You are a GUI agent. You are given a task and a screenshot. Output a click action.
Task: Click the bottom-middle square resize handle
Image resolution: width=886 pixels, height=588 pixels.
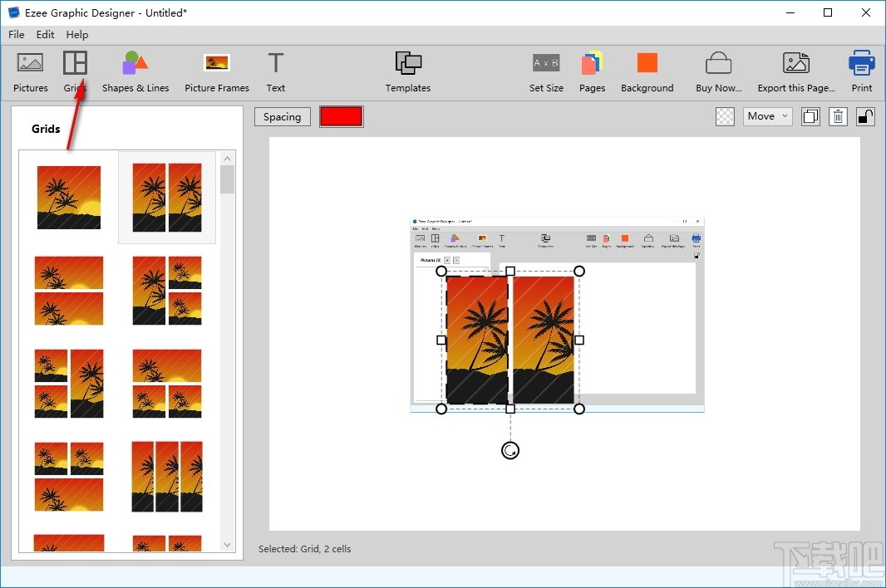510,409
